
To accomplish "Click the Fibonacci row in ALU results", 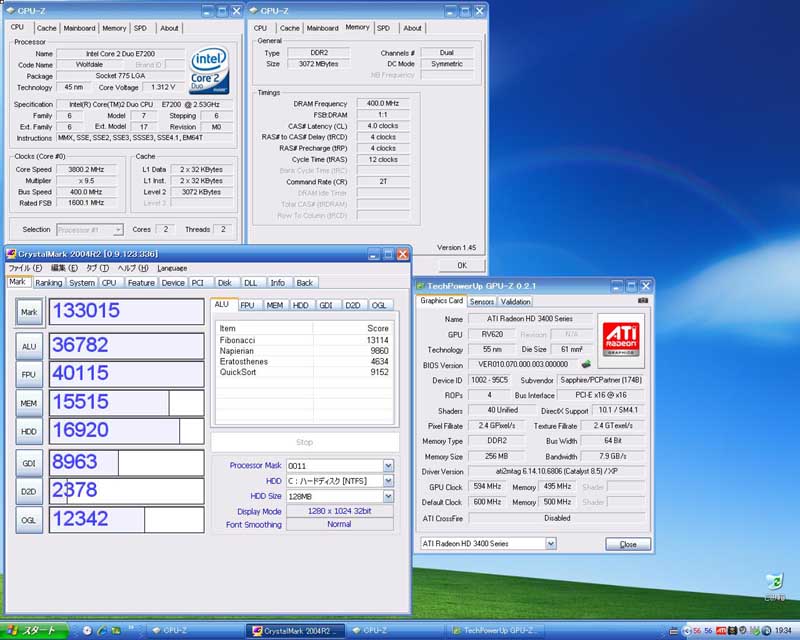I will 304,340.
